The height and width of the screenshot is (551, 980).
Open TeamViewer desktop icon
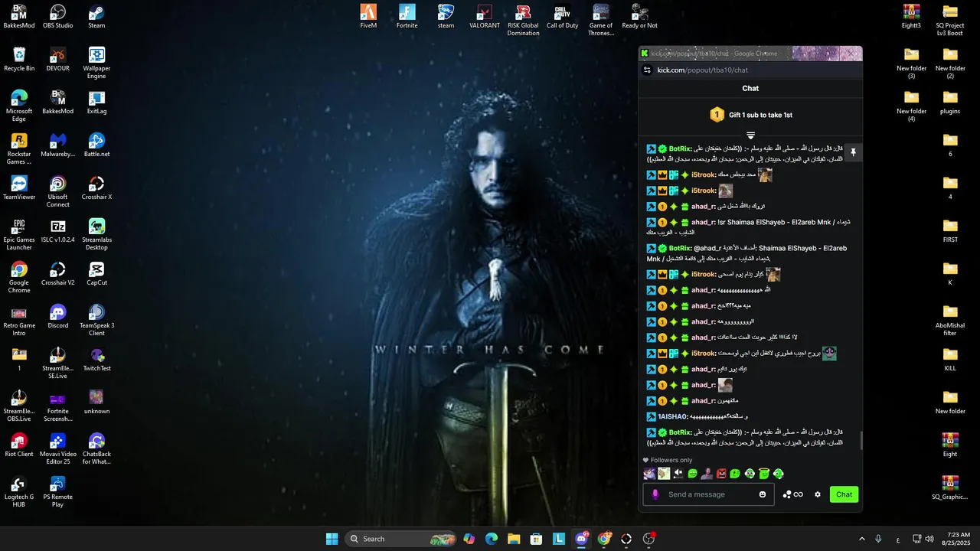click(x=19, y=188)
